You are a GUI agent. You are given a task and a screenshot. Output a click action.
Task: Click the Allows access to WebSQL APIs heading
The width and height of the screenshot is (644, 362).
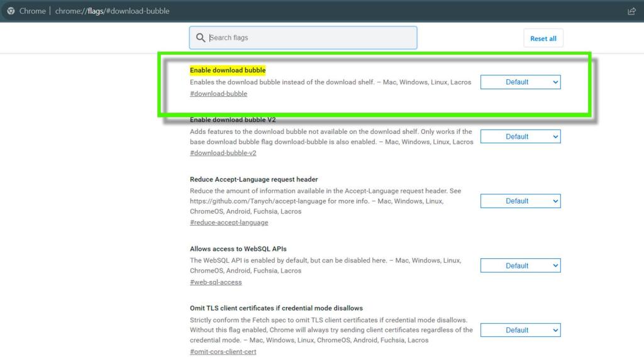click(x=238, y=249)
